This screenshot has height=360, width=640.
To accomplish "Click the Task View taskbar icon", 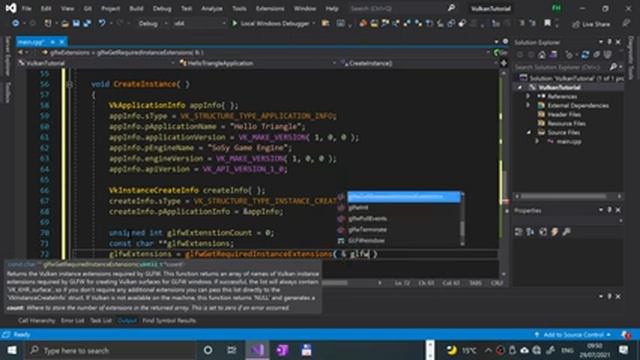I will (231, 350).
